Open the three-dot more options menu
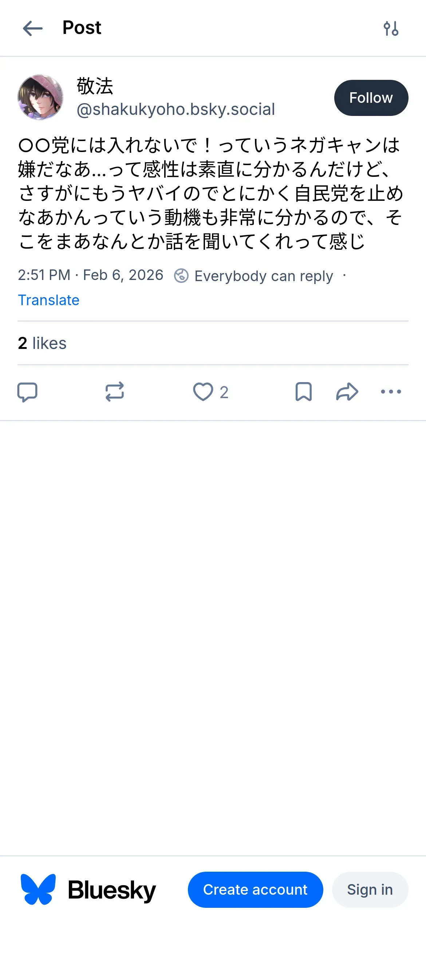Screen dimensions: 426x980 pos(391,392)
